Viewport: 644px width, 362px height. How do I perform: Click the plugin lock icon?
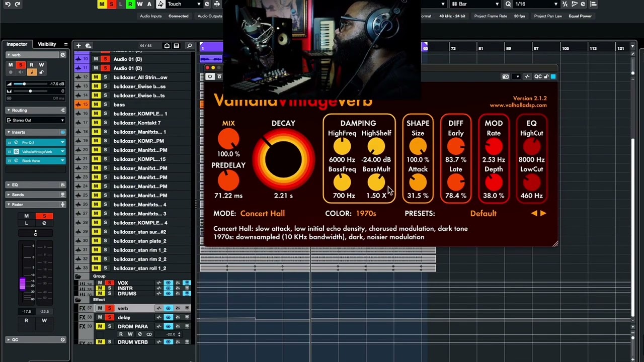[x=546, y=76]
